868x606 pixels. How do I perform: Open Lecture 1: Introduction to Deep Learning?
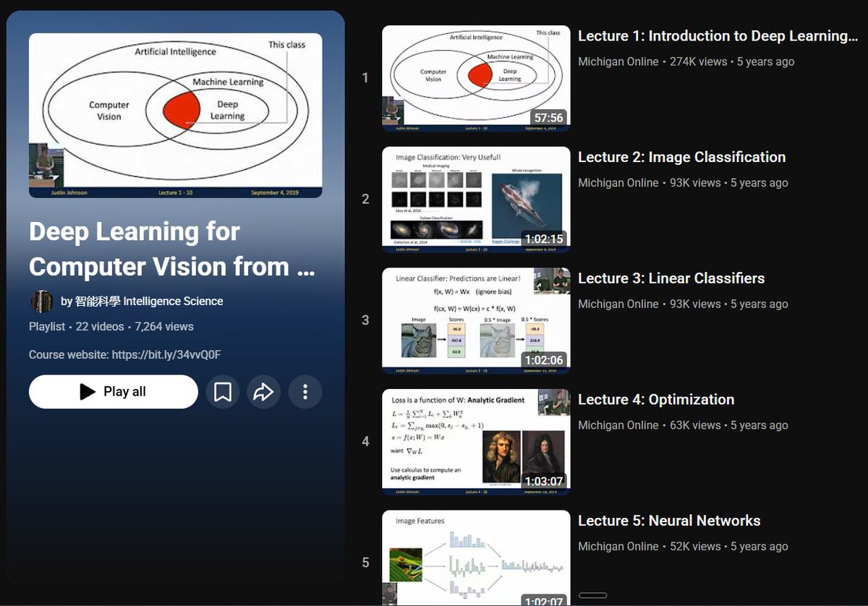point(719,35)
